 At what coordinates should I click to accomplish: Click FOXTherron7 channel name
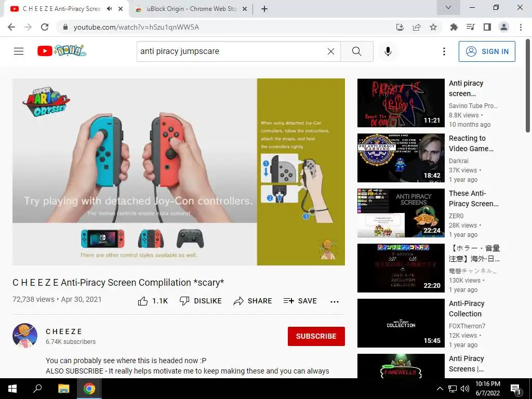pyautogui.click(x=467, y=326)
